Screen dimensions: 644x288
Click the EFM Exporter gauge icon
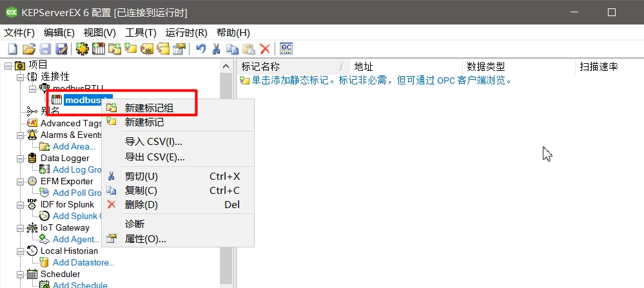pos(32,181)
